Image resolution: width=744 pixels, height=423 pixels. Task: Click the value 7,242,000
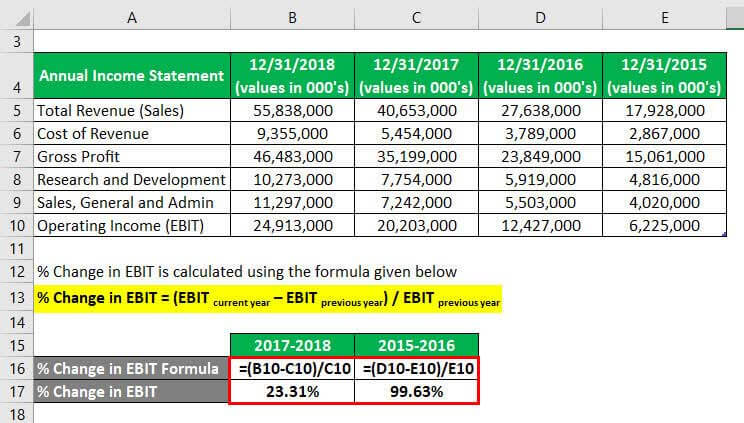pyautogui.click(x=416, y=202)
